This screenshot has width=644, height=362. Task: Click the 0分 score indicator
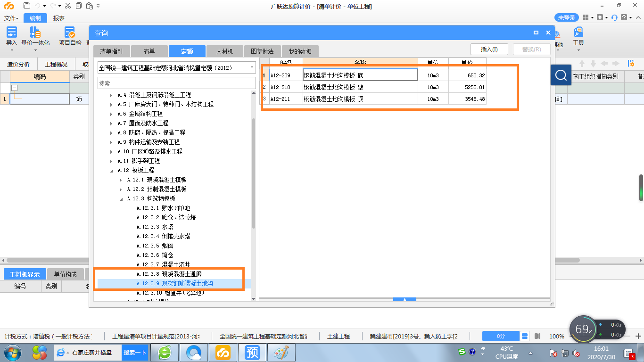[x=501, y=336]
